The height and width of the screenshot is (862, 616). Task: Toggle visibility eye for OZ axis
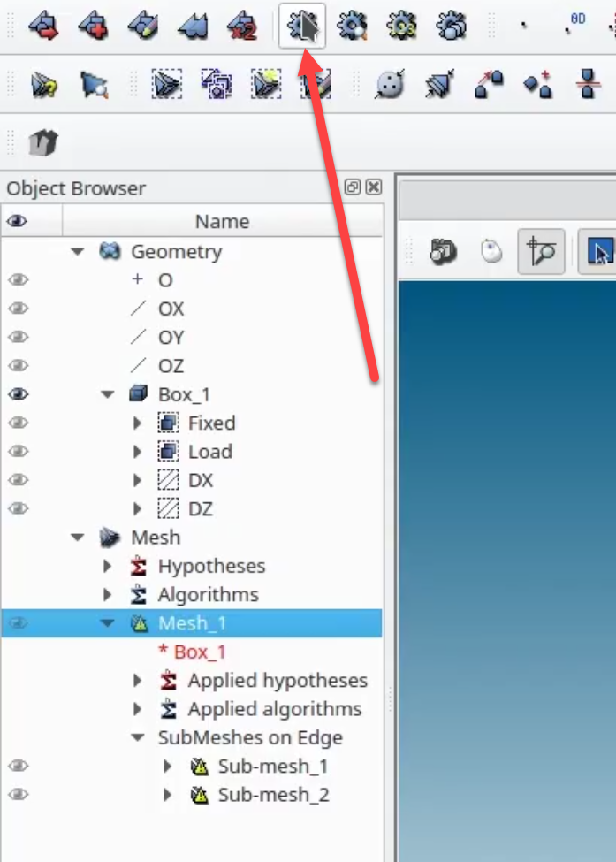(19, 366)
